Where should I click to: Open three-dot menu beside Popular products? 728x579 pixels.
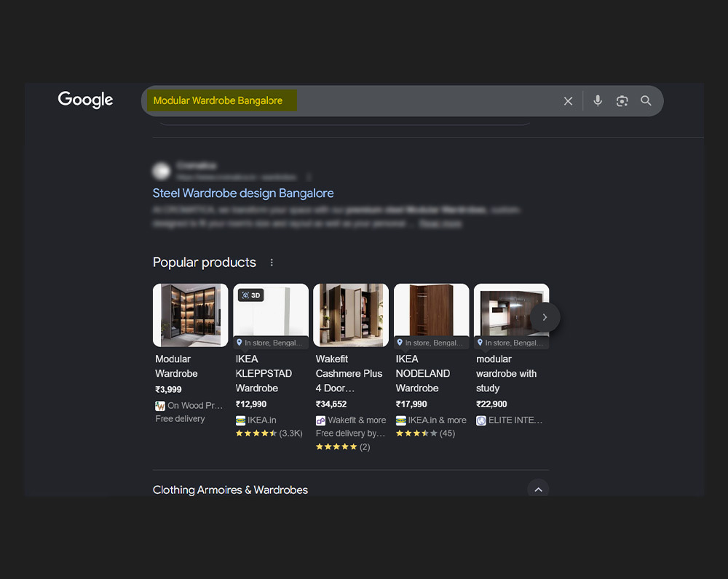point(272,263)
